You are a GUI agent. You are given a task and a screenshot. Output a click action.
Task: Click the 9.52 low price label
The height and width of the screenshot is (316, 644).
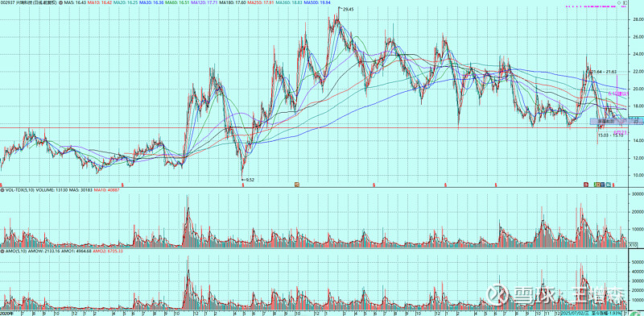click(250, 180)
